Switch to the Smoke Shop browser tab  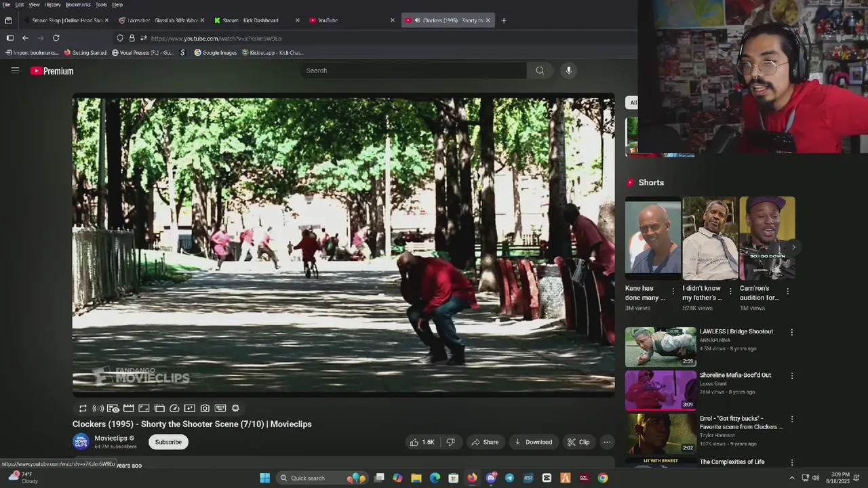[x=64, y=20]
